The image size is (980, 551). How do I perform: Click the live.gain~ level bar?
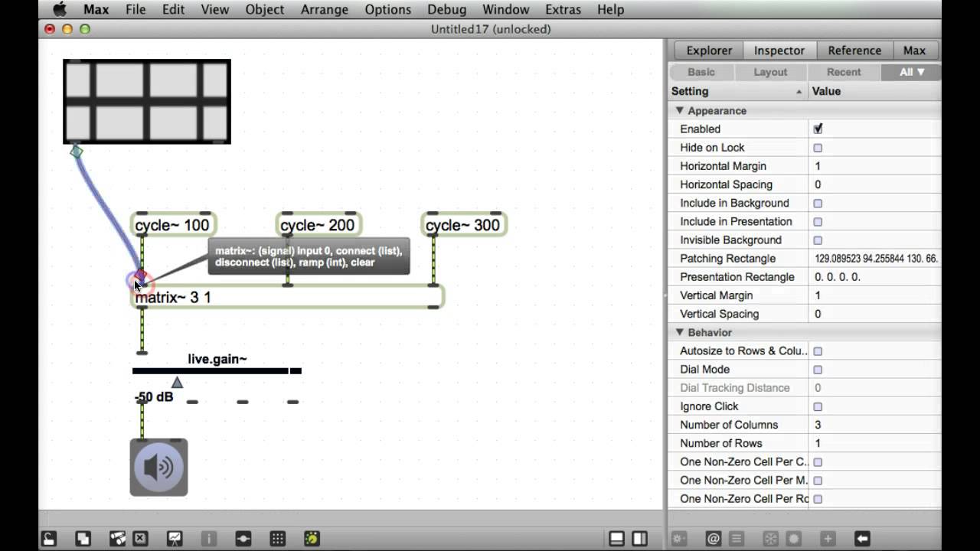click(x=217, y=370)
